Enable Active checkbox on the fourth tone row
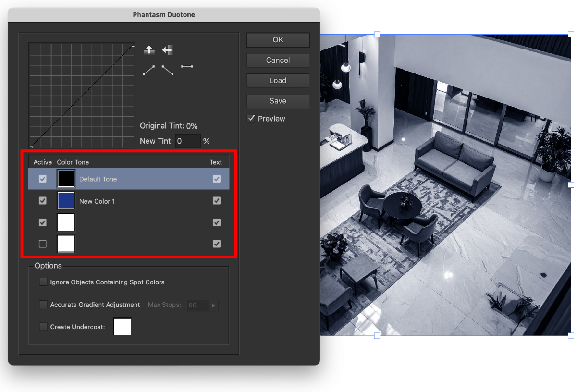Viewport: 577px width, 392px height. (43, 244)
